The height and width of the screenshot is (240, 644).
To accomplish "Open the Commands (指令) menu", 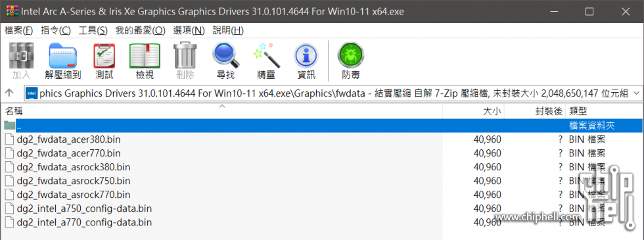I will (56, 30).
